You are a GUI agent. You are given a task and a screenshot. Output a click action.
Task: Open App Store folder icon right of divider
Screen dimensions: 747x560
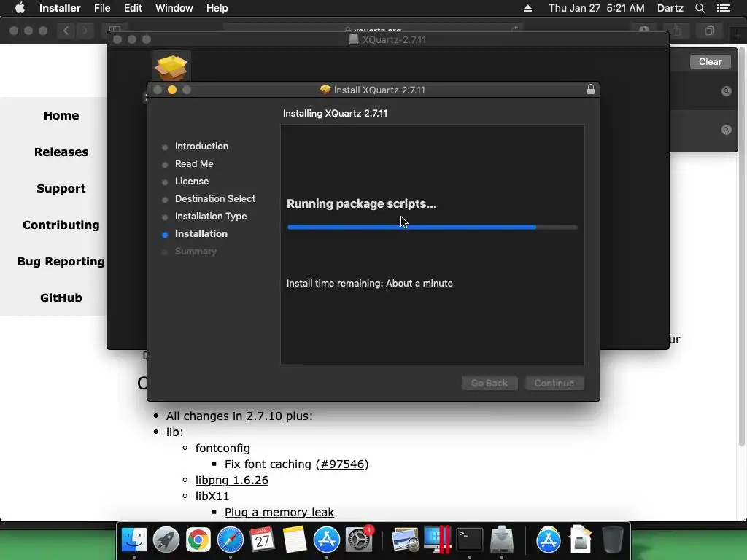coord(549,540)
